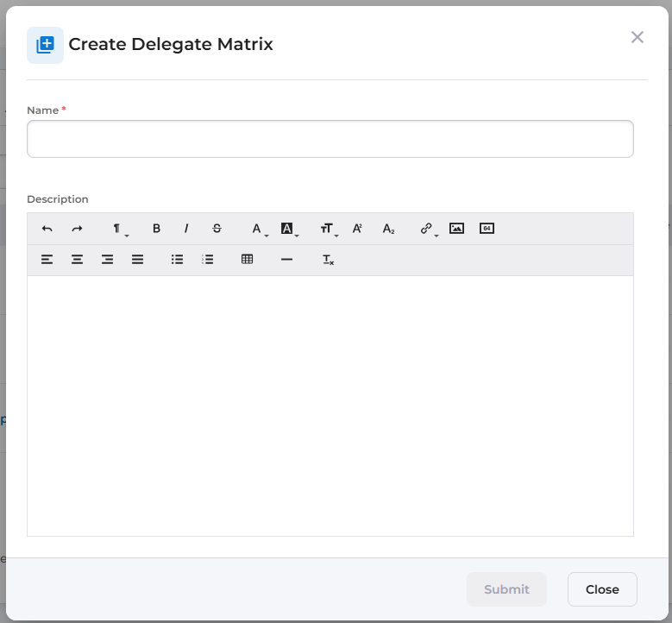Image resolution: width=672 pixels, height=623 pixels.
Task: Open the paragraph format dropdown
Action: [118, 229]
